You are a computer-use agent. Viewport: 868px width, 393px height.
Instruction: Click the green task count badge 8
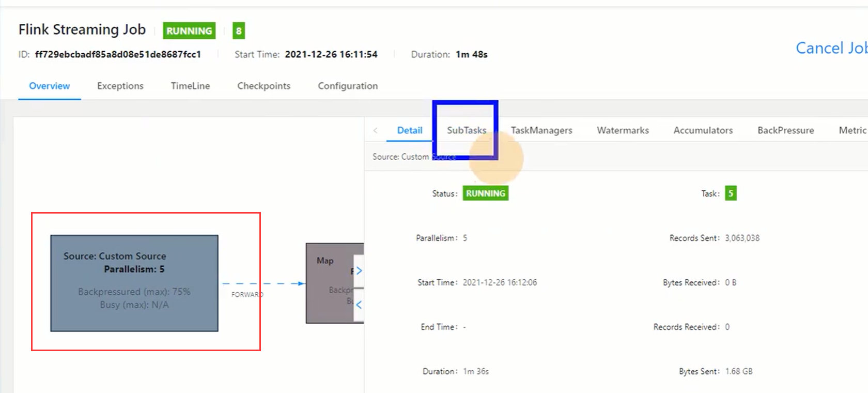coord(239,31)
